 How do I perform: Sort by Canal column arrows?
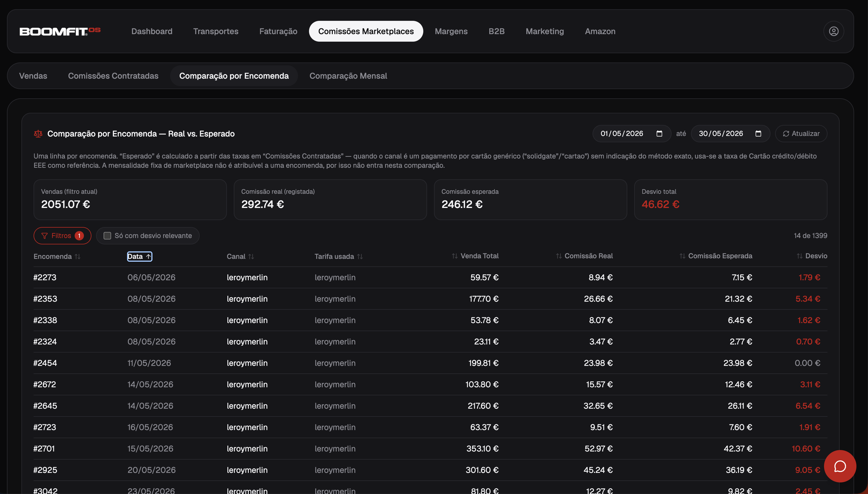click(x=251, y=257)
